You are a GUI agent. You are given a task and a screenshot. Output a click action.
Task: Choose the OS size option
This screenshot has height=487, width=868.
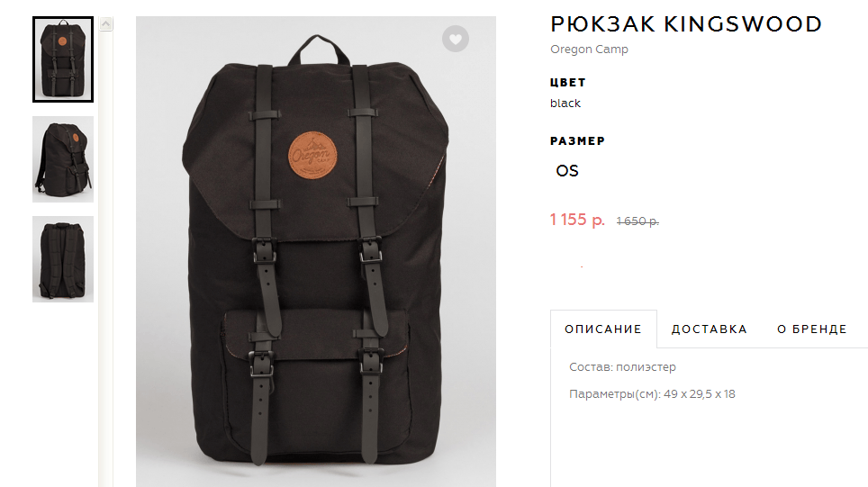pyautogui.click(x=567, y=170)
